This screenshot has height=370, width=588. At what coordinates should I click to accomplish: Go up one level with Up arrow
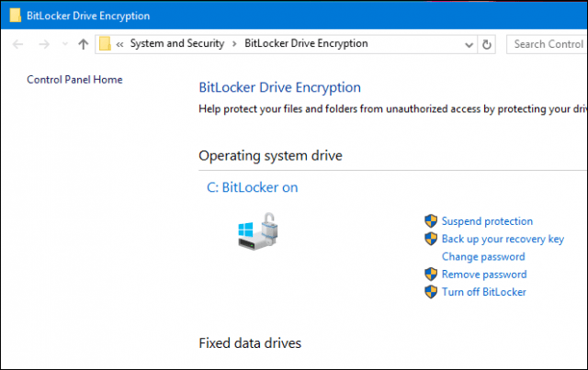84,44
